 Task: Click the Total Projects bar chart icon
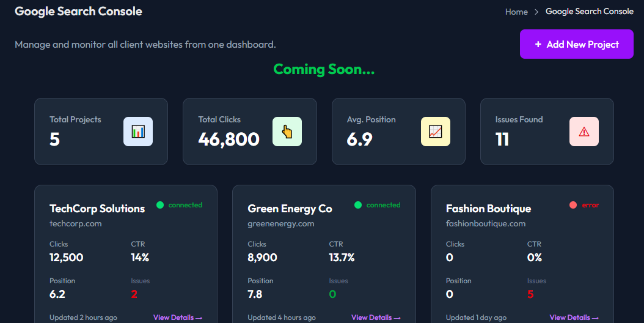pos(138,132)
